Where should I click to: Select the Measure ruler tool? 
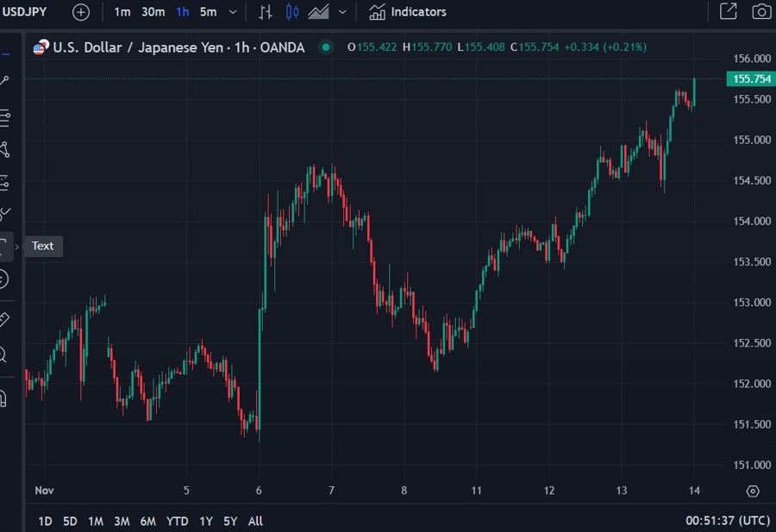(4, 319)
